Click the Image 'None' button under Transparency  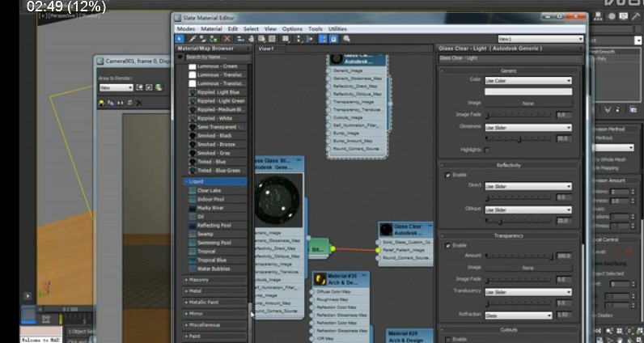point(527,267)
